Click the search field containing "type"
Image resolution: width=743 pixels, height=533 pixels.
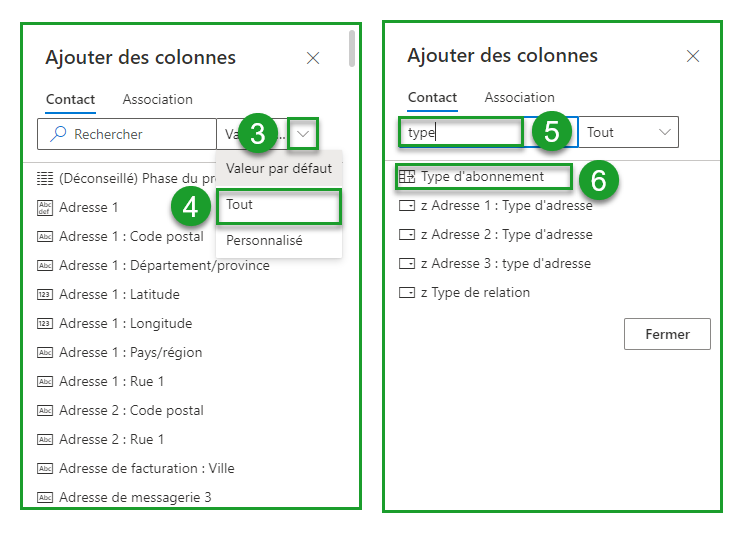(460, 132)
